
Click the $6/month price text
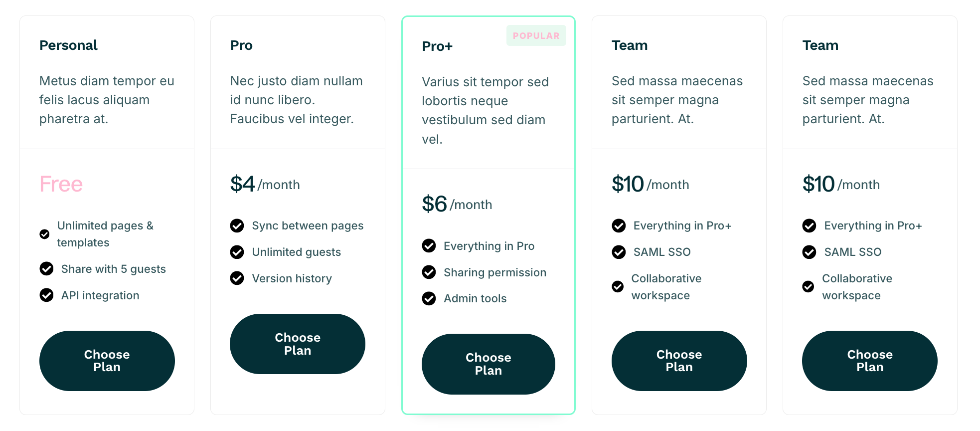coord(457,205)
